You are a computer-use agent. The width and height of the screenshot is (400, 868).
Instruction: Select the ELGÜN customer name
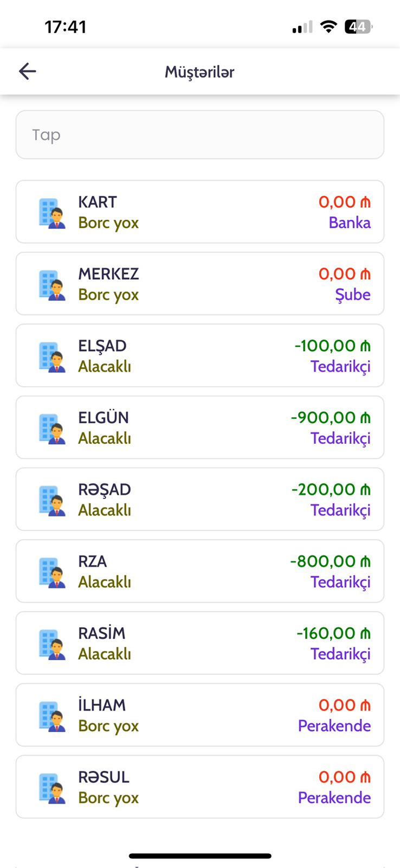104,418
